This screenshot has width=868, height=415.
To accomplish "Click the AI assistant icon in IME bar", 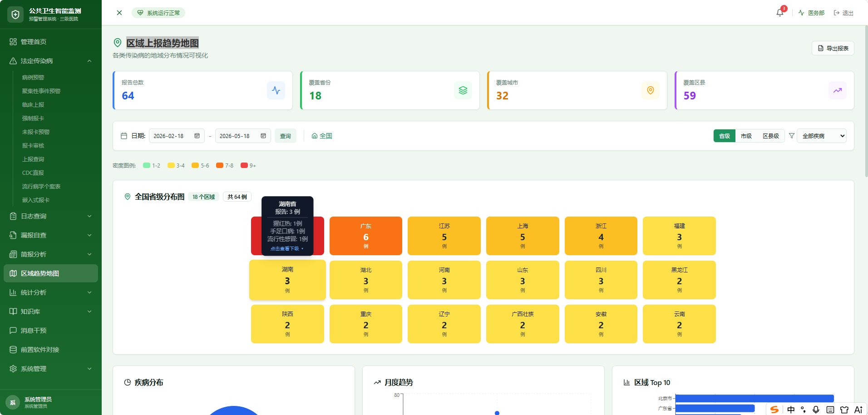I will pos(858,410).
